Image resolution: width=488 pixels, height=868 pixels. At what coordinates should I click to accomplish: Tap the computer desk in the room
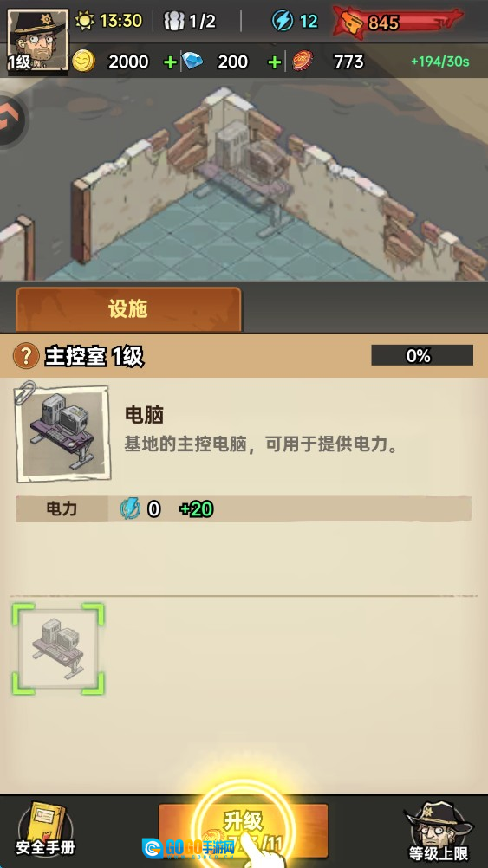pos(246,172)
